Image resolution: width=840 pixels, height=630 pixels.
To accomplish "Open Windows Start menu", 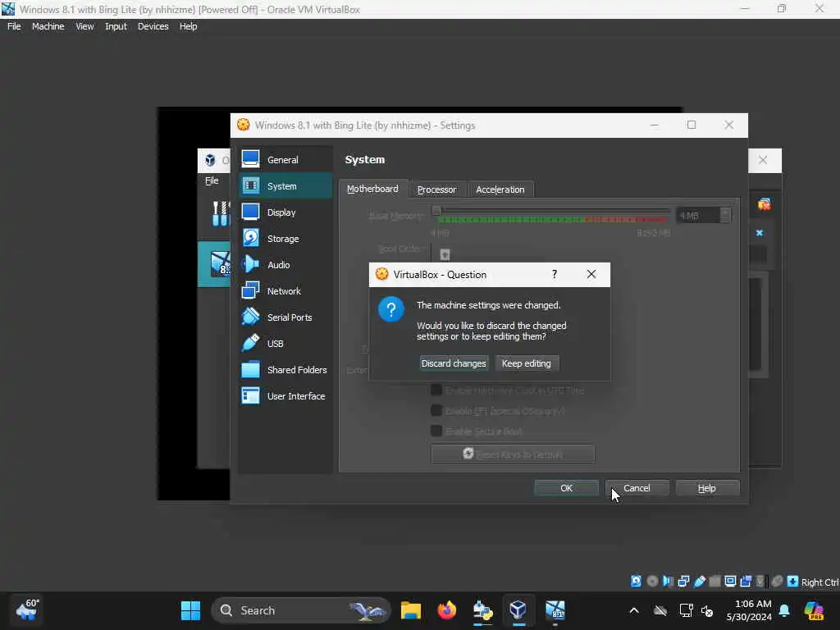I will point(190,610).
